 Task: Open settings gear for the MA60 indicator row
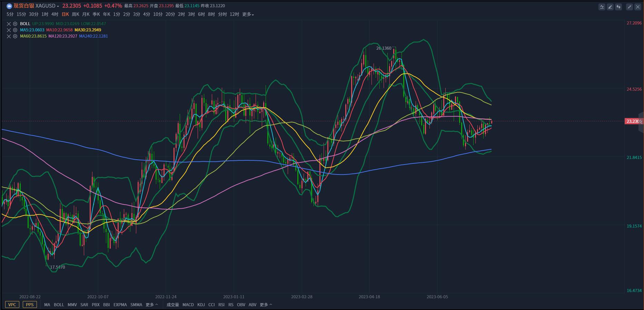pos(15,36)
